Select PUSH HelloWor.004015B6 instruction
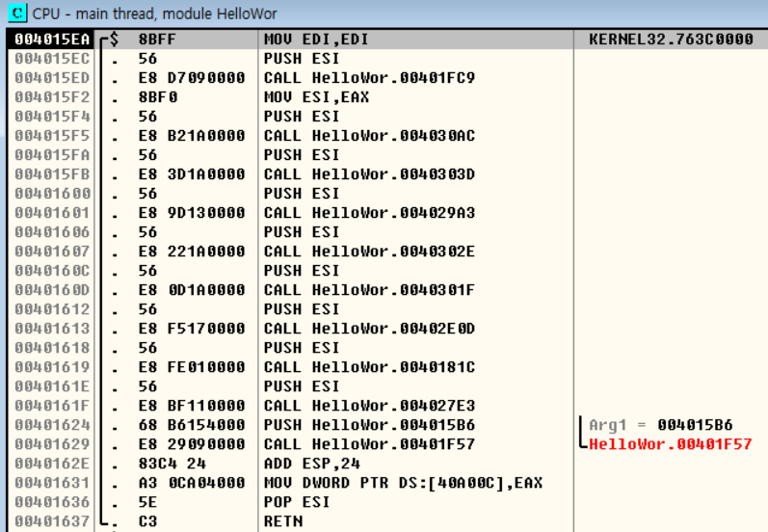This screenshot has height=532, width=768. click(x=369, y=425)
